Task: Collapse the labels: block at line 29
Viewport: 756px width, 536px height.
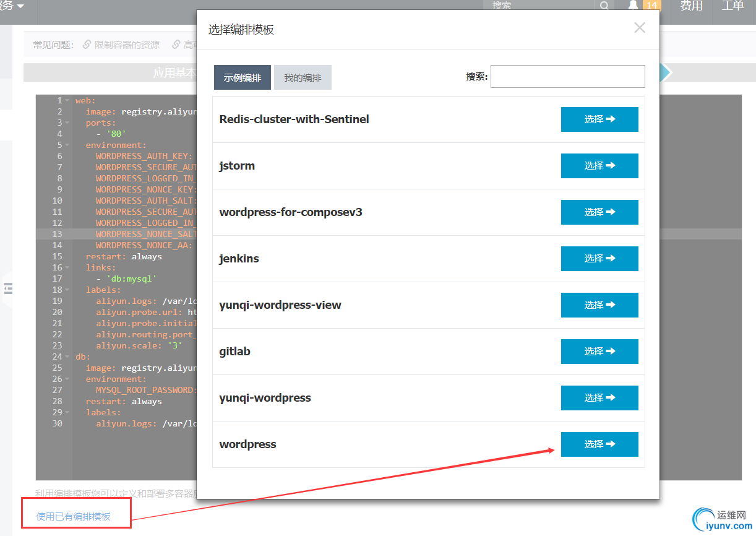Action: click(x=67, y=412)
